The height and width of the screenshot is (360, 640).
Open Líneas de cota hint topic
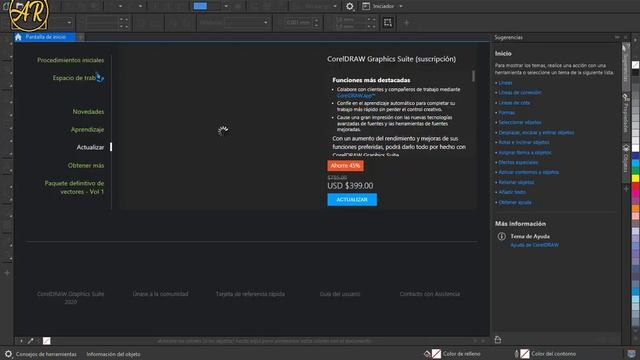[514, 103]
